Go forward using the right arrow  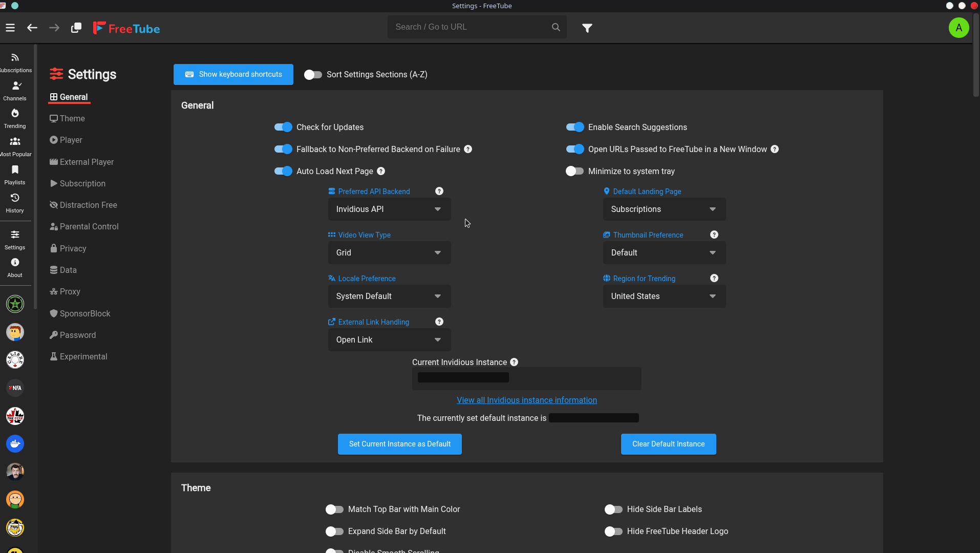coord(54,28)
